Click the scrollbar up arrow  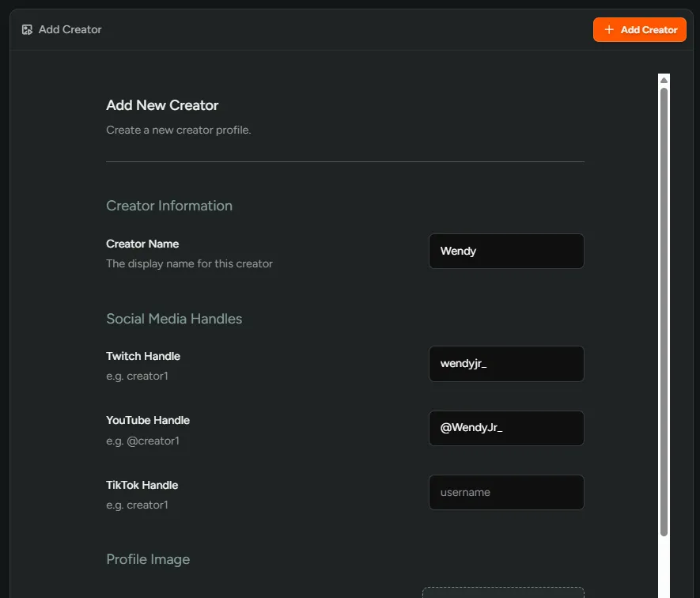pos(664,80)
